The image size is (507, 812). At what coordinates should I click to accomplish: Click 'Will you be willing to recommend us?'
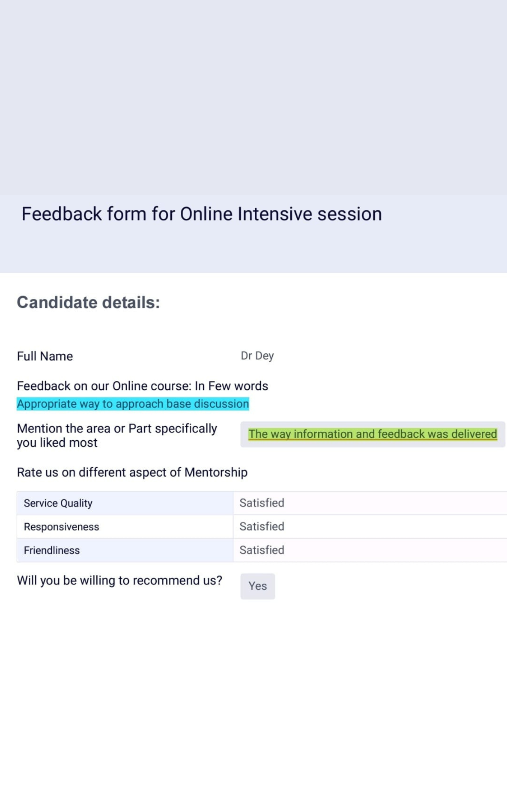[x=119, y=580]
